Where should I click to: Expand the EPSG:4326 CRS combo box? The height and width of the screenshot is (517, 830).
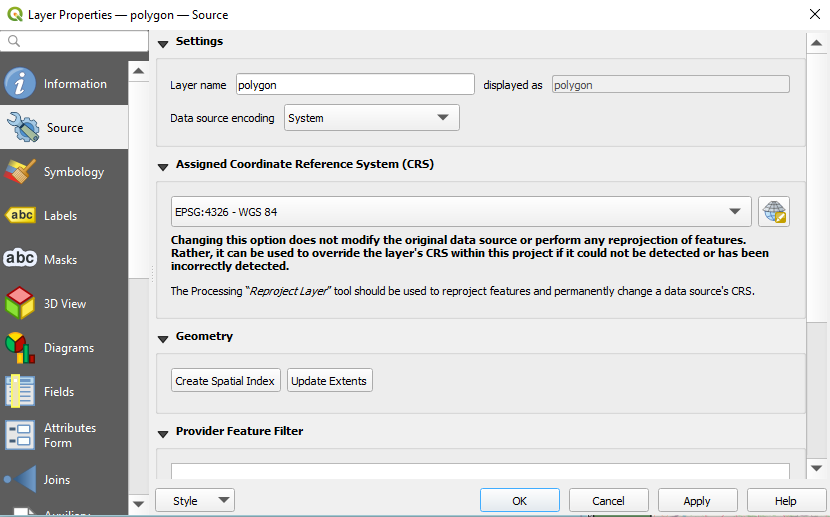coord(461,212)
